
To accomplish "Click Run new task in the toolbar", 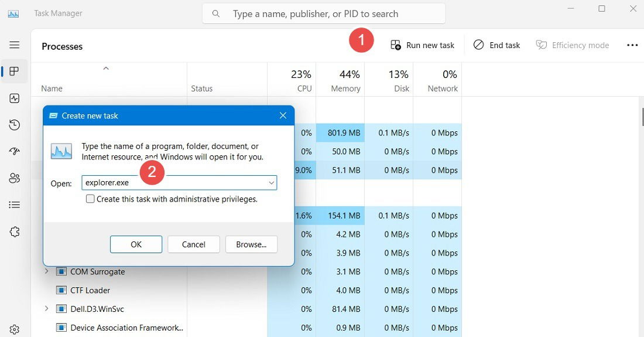I will coord(423,45).
